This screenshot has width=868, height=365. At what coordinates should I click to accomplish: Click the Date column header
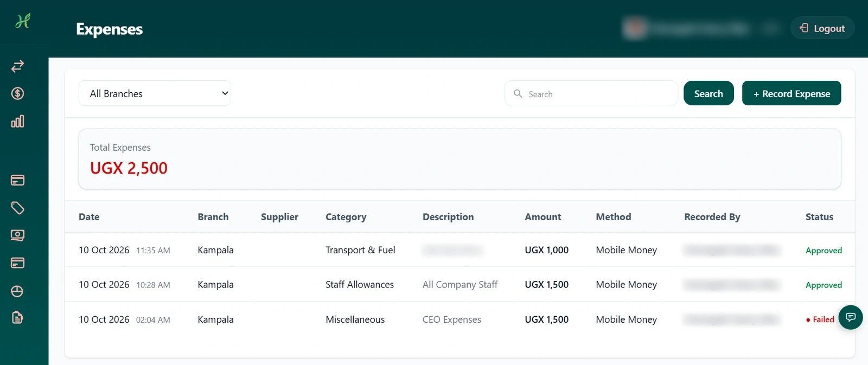point(89,217)
